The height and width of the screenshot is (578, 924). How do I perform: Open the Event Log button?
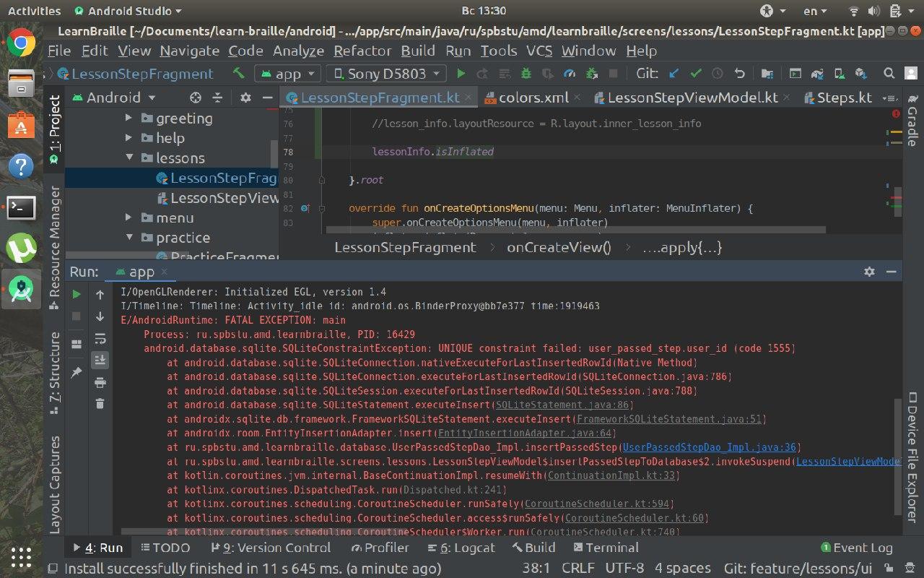857,548
